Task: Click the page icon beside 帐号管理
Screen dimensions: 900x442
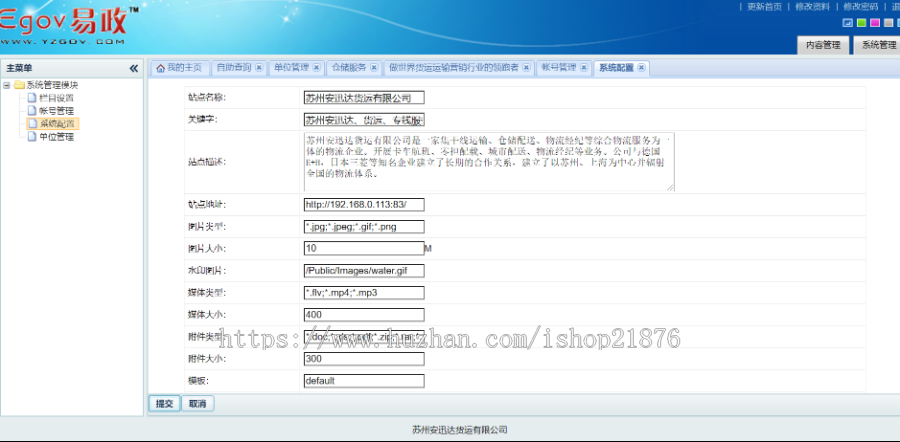Action: tap(32, 111)
